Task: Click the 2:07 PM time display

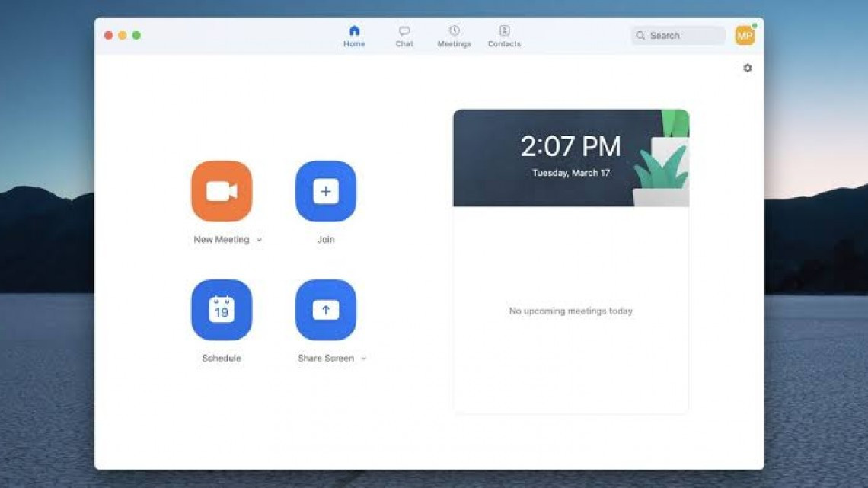Action: [x=570, y=146]
